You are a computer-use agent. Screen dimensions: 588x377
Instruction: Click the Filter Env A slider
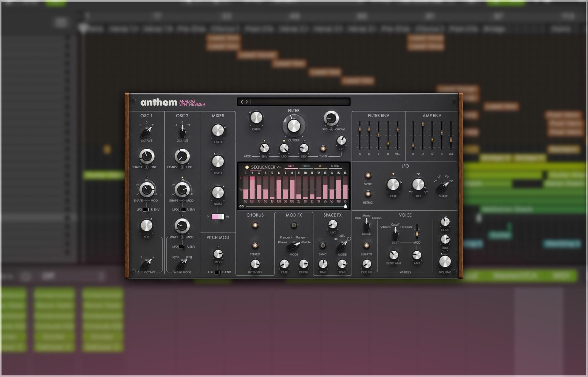click(x=360, y=130)
